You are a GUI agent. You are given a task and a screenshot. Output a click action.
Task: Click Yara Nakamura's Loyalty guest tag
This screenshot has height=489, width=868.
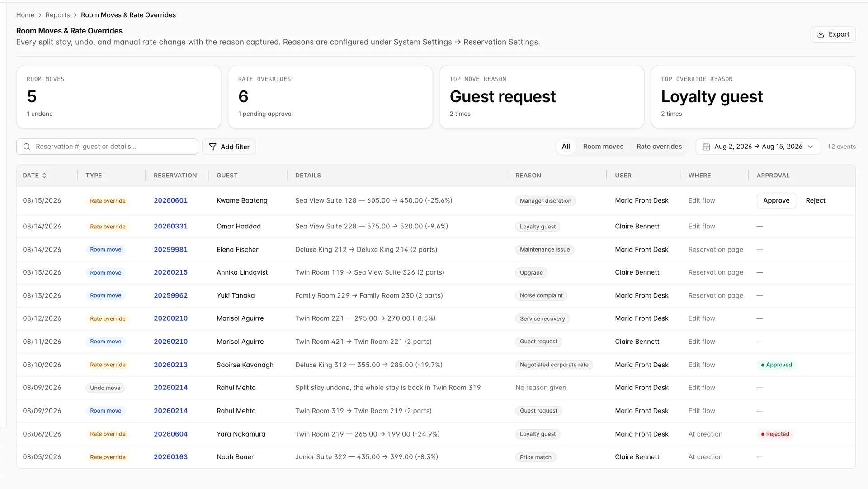538,434
